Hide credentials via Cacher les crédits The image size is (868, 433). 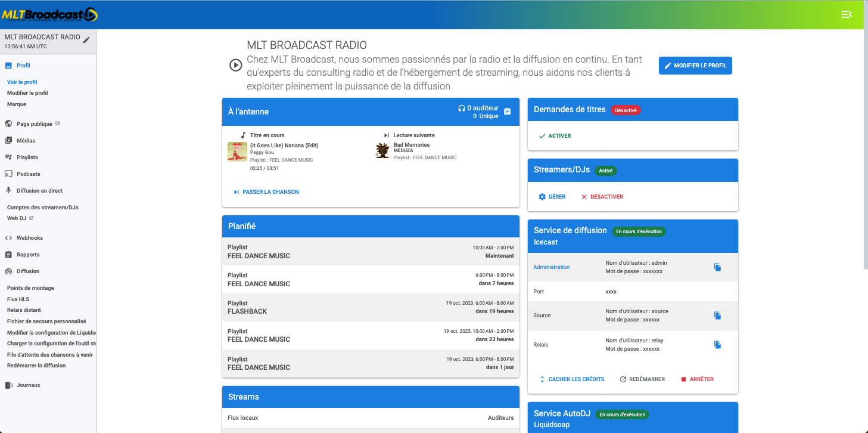pyautogui.click(x=571, y=379)
